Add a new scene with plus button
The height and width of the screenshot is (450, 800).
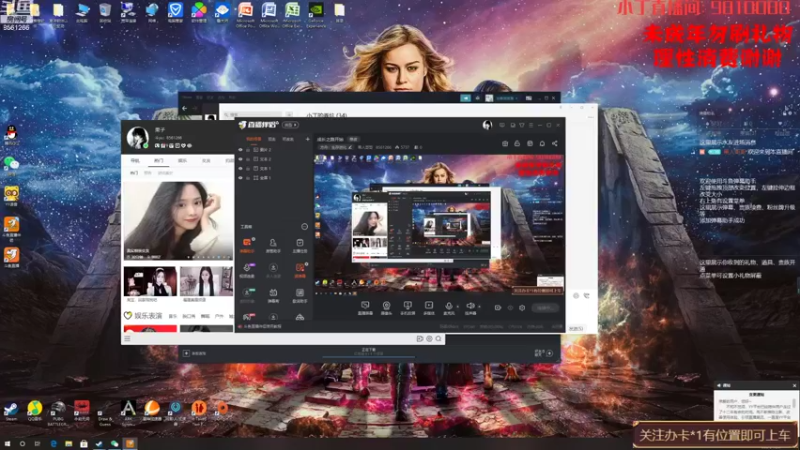coord(307,139)
